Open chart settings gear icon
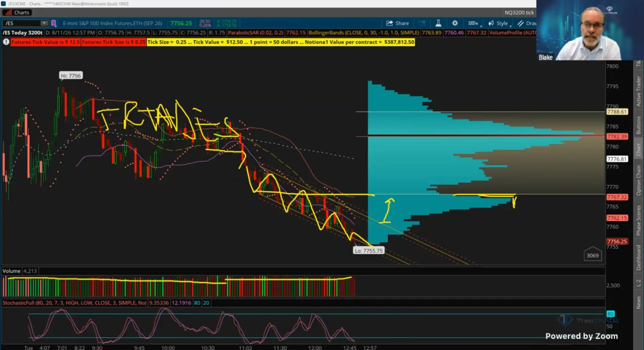644x350 pixels. 455,23
